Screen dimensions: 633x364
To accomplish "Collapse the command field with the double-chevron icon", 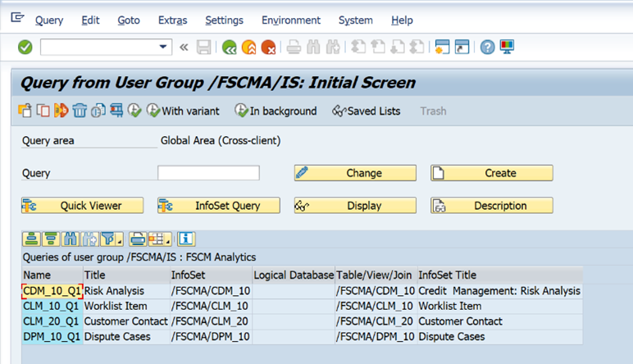I will (184, 48).
